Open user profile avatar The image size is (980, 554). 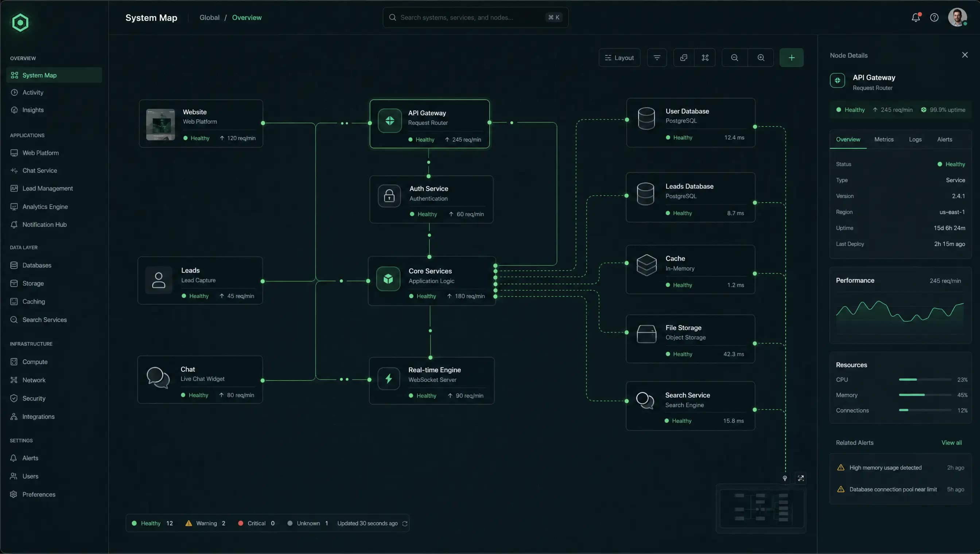(x=957, y=17)
